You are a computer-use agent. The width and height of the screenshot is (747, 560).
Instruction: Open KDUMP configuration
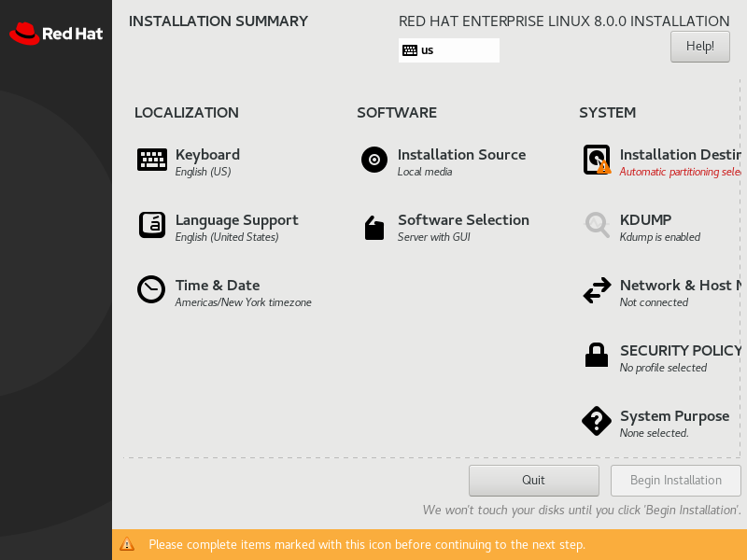[x=645, y=220]
